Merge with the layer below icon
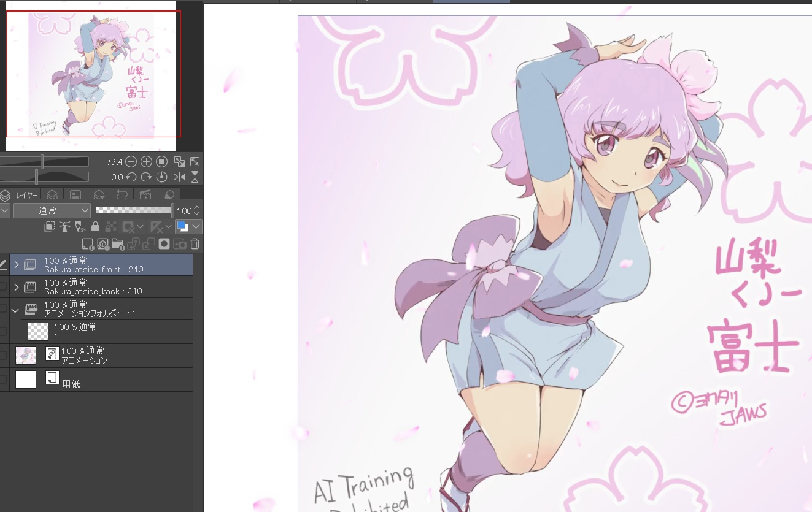 (149, 244)
